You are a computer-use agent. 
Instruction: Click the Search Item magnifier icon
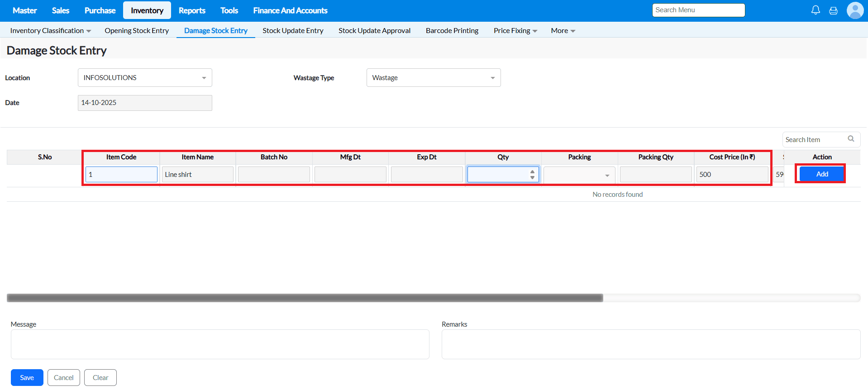[851, 139]
